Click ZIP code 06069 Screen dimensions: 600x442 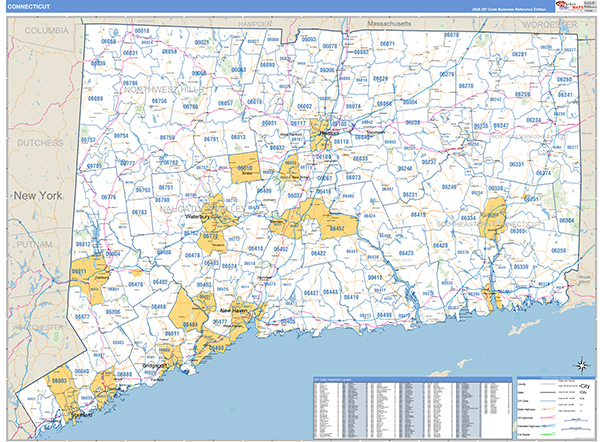(95, 99)
